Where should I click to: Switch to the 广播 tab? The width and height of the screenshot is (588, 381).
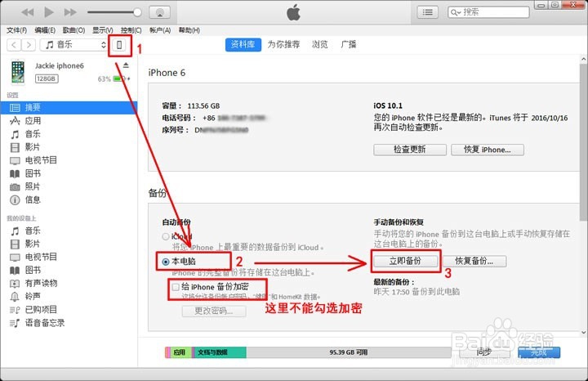coord(349,44)
